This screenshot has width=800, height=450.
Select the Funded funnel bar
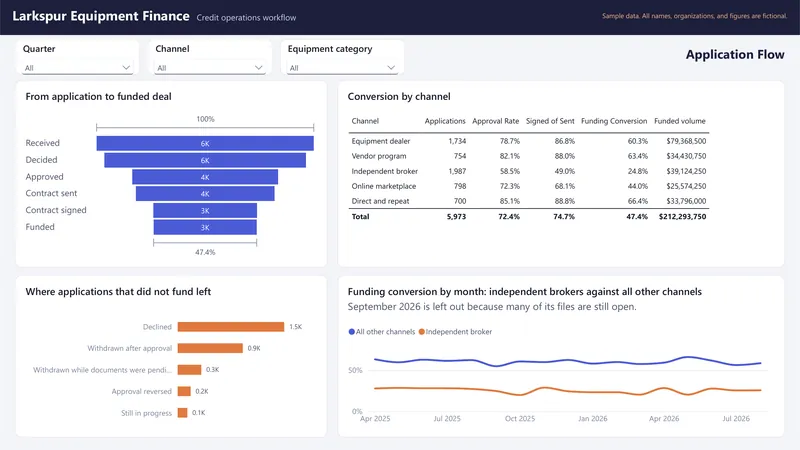pos(205,228)
